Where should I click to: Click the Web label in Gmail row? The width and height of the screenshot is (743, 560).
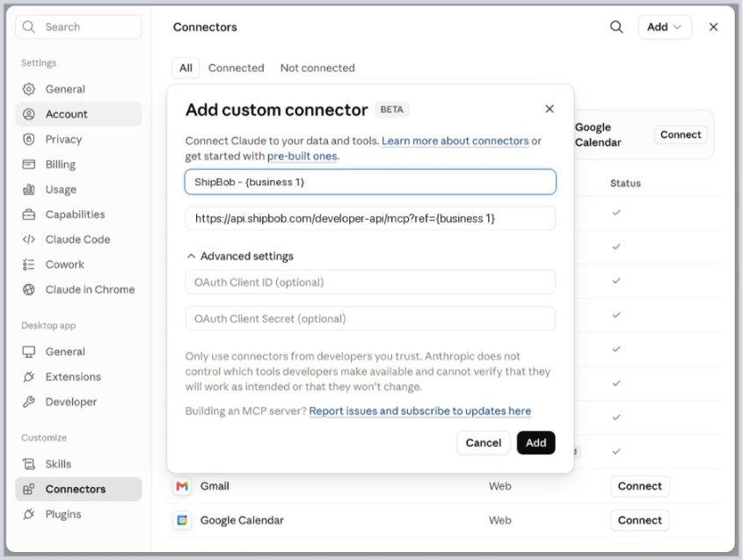pyautogui.click(x=500, y=486)
